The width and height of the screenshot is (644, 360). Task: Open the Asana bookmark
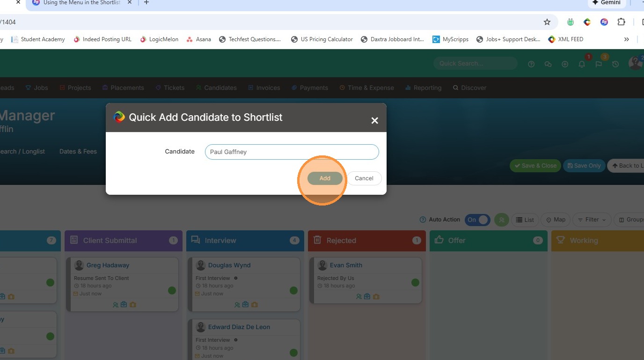point(199,39)
